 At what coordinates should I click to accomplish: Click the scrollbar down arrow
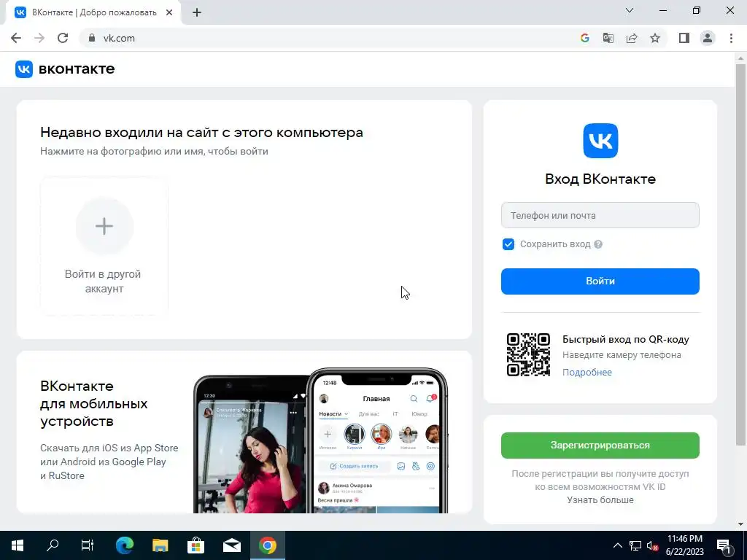(x=740, y=524)
